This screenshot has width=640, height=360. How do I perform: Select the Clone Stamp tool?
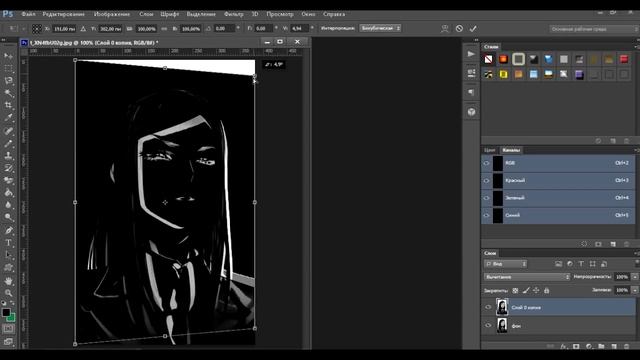[8, 156]
